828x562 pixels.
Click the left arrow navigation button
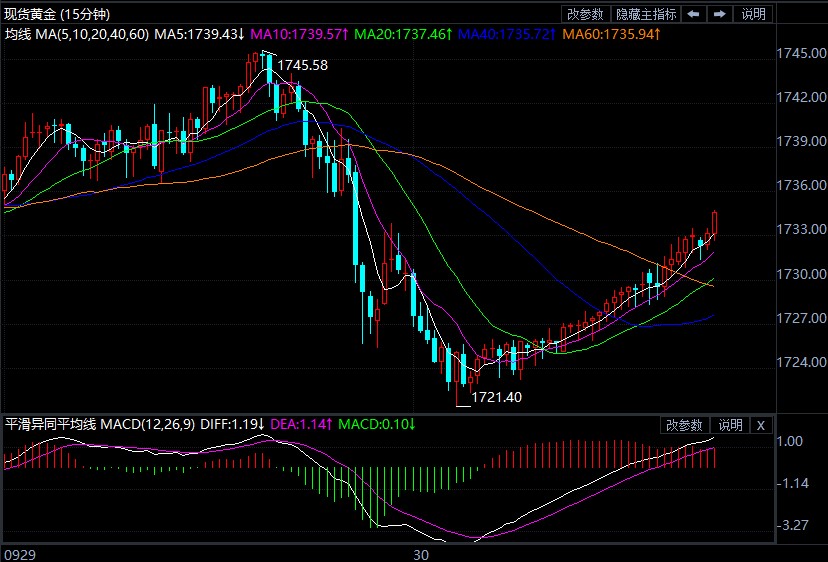point(693,14)
